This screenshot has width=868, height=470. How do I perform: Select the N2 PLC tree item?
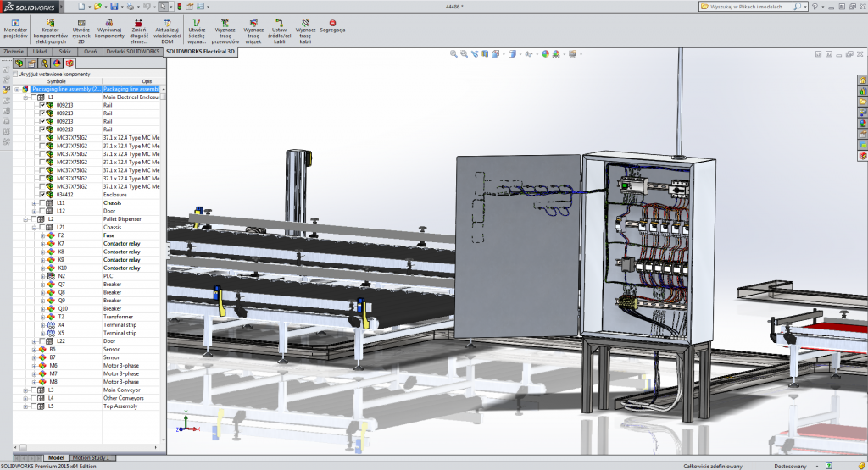62,276
